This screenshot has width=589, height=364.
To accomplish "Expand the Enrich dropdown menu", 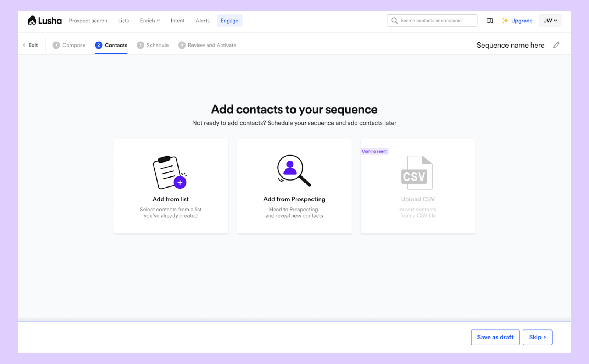I will coord(150,21).
